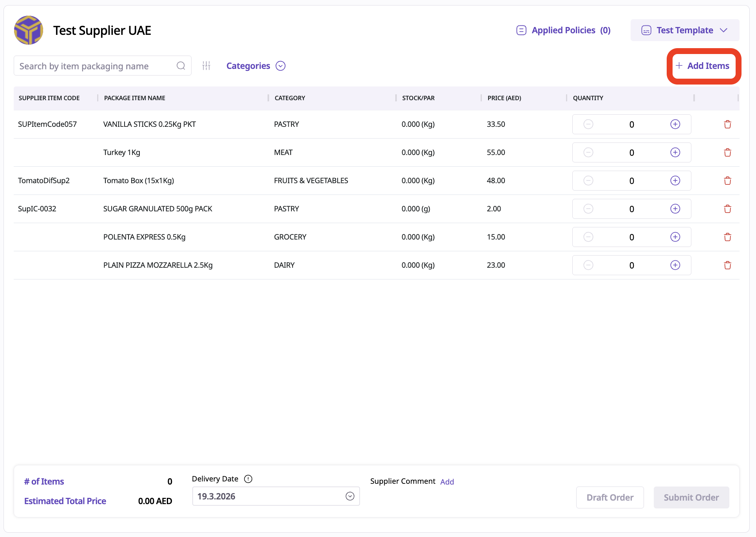Click trash icon for PLAIN PIZZA MOZZARELLA
This screenshot has height=537, width=756.
coord(727,265)
